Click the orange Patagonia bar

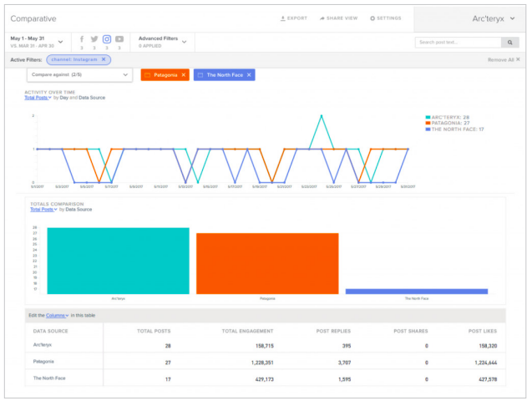tap(267, 263)
